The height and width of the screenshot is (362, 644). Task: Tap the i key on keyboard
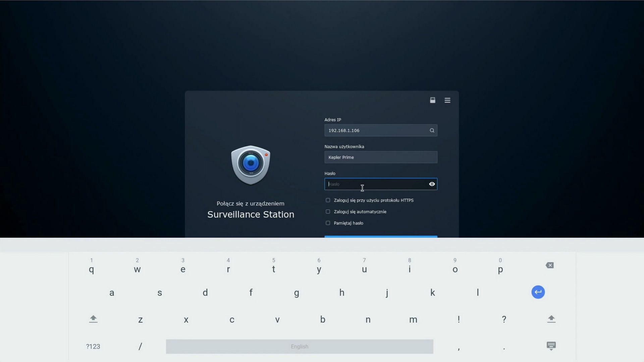click(x=410, y=269)
